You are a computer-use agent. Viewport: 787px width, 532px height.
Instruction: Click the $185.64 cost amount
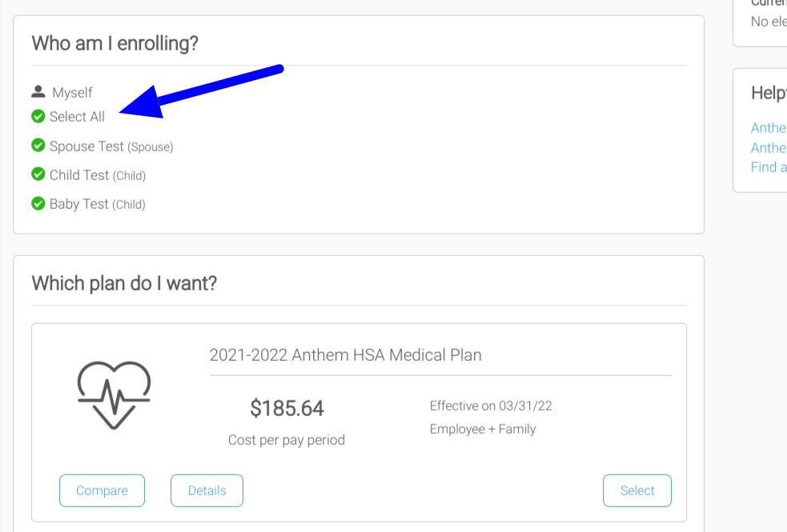tap(287, 409)
